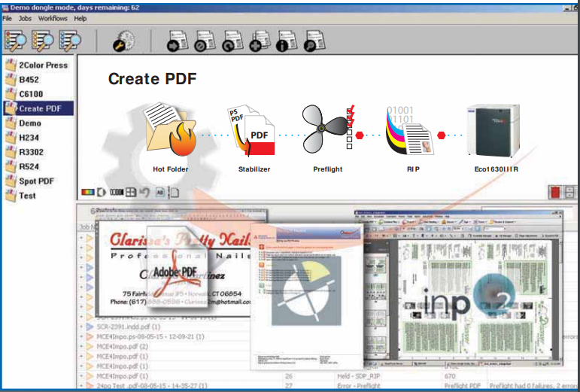Click the 'Error - Preflight' status cell
Viewport: 580px width, 392px height.
pos(358,386)
